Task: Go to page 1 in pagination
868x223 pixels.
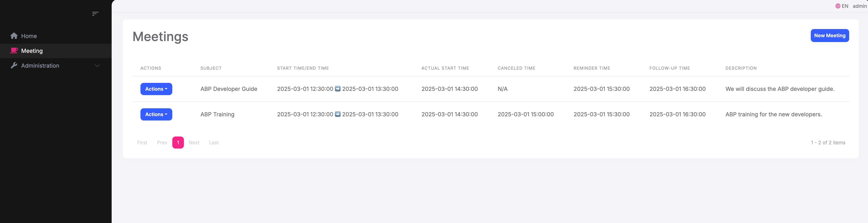Action: (178, 143)
